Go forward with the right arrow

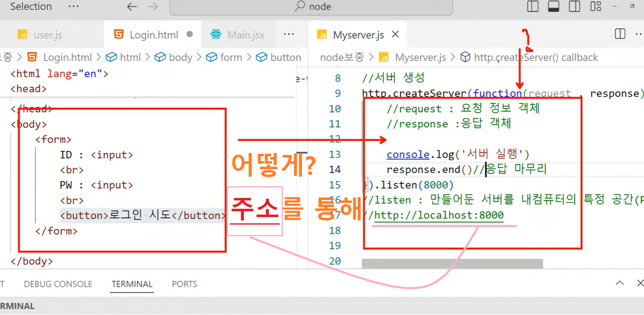pos(153,7)
